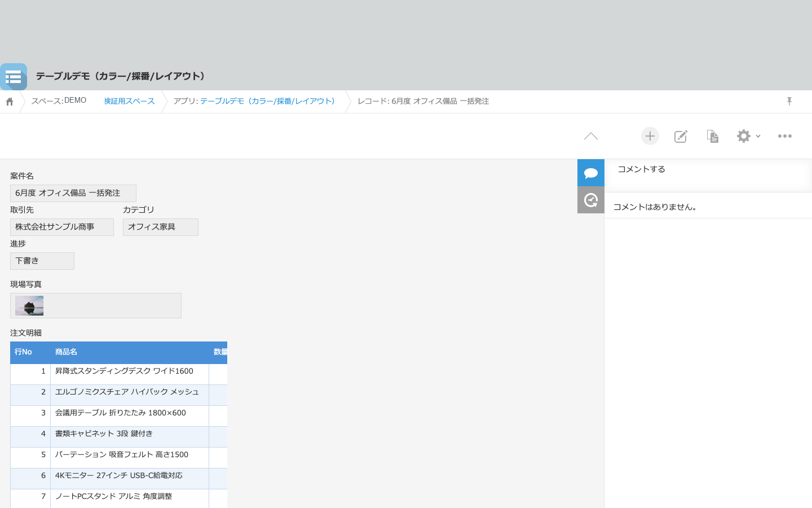Click the コメントはありません message

pyautogui.click(x=656, y=207)
